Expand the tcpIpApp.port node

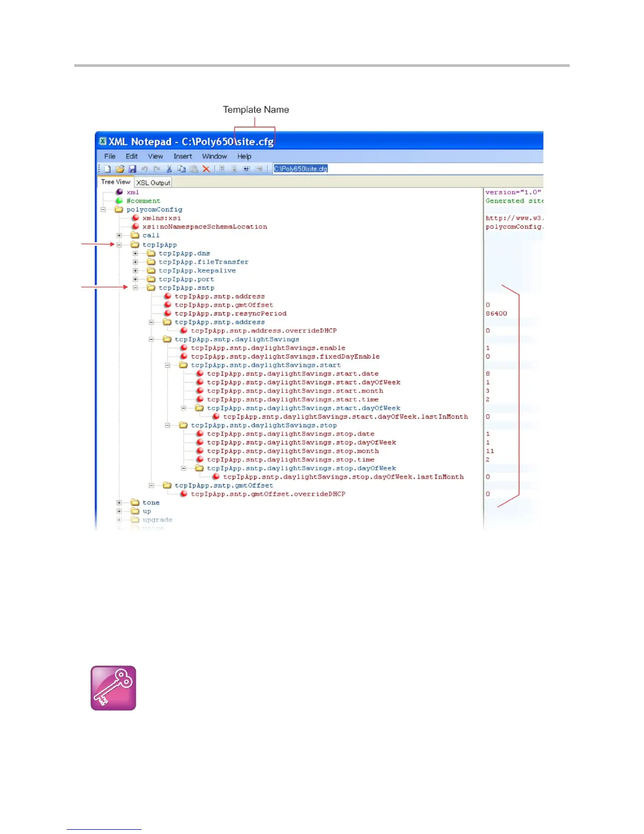tap(136, 279)
